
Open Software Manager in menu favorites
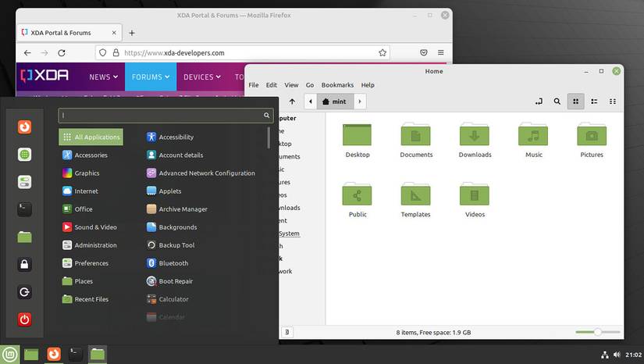click(25, 155)
